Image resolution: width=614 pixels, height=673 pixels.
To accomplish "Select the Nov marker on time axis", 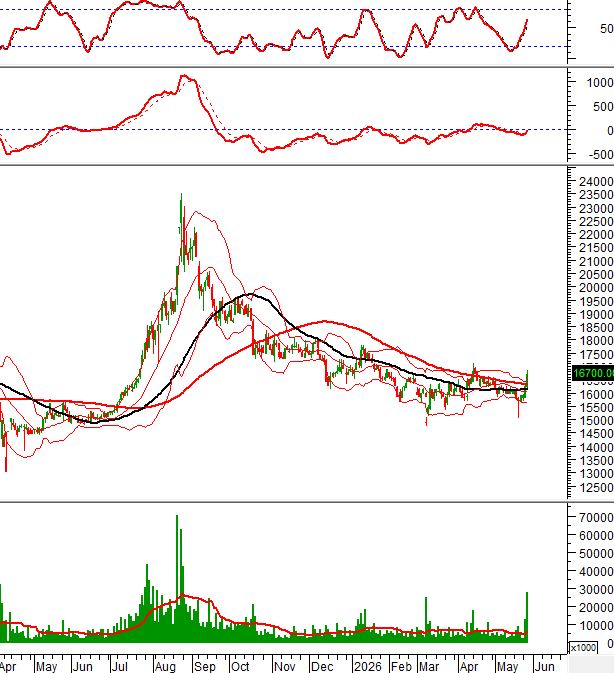I will pos(284,667).
